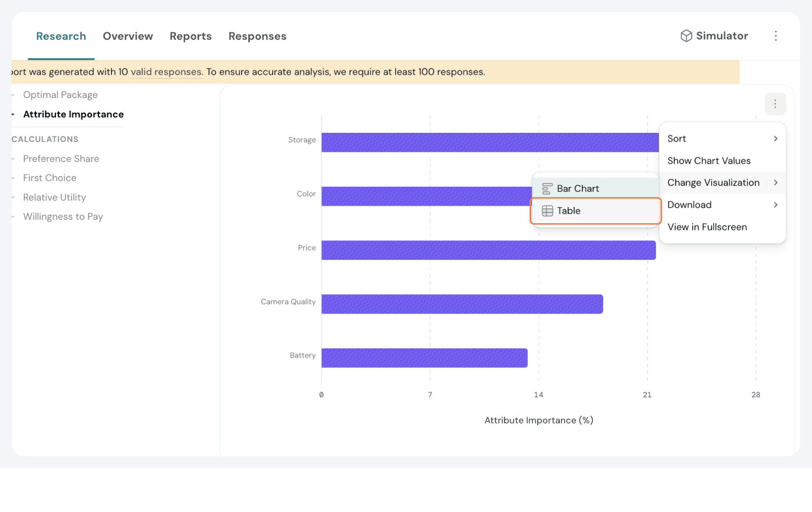Click the chart options three-dot icon
The height and width of the screenshot is (512, 812).
(775, 104)
